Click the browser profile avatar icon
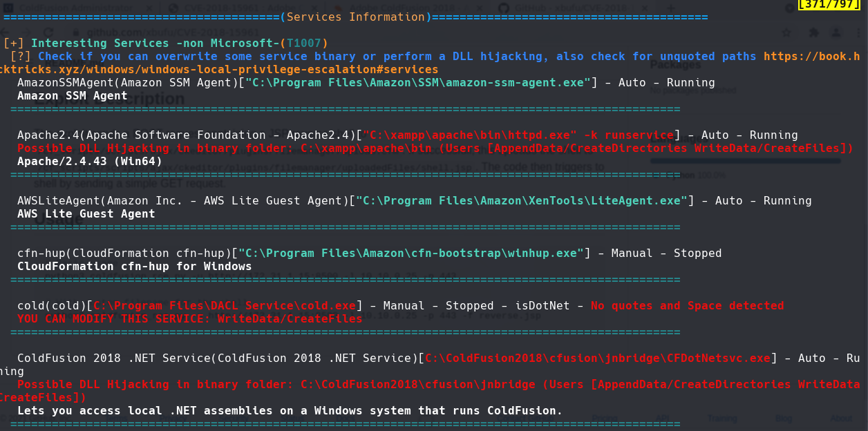This screenshot has height=431, width=868. pyautogui.click(x=836, y=32)
